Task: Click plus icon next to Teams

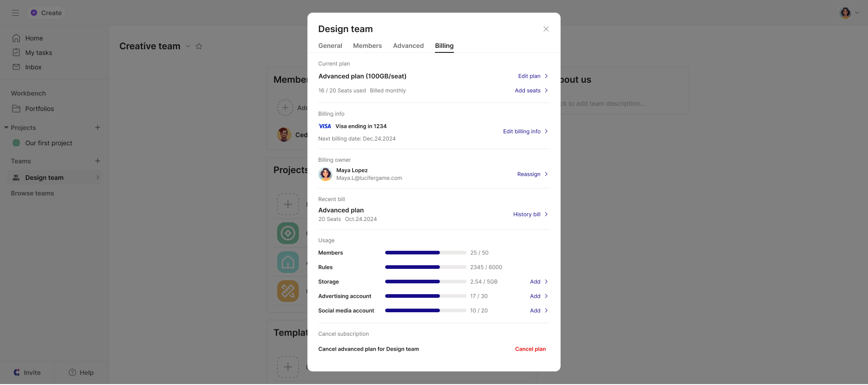Action: click(98, 161)
